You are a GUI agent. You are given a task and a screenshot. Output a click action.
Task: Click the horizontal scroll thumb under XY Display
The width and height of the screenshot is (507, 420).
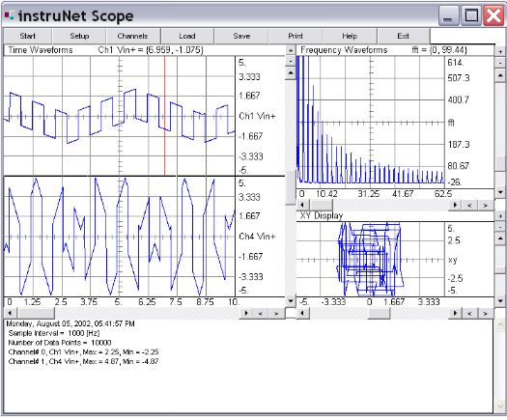tap(380, 313)
